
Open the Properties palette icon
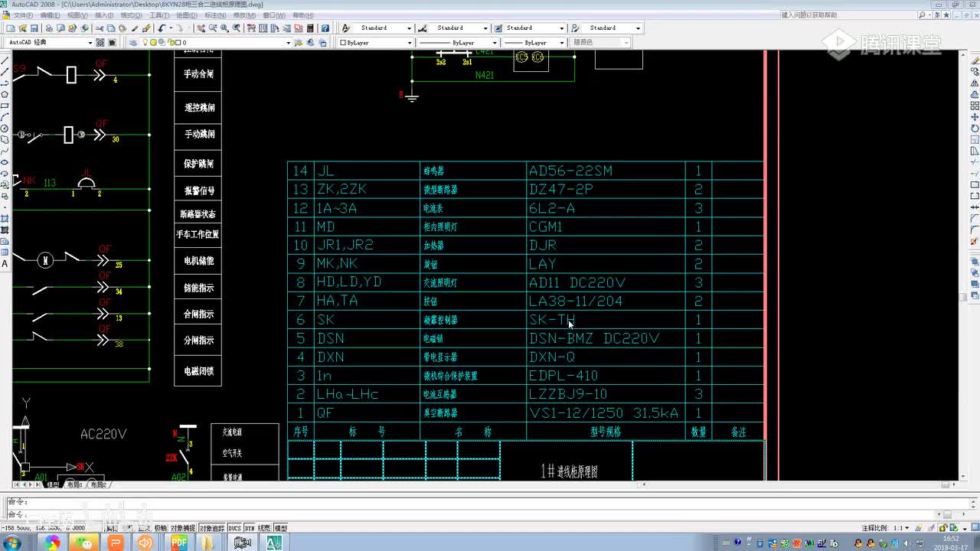pyautogui.click(x=253, y=28)
